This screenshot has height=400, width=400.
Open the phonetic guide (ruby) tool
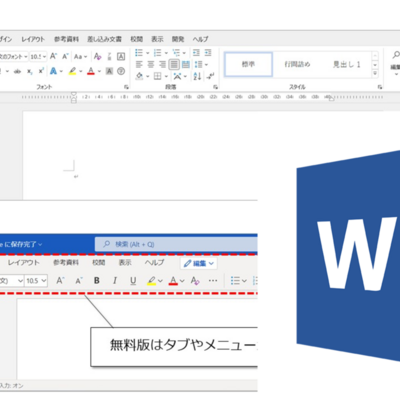click(109, 56)
